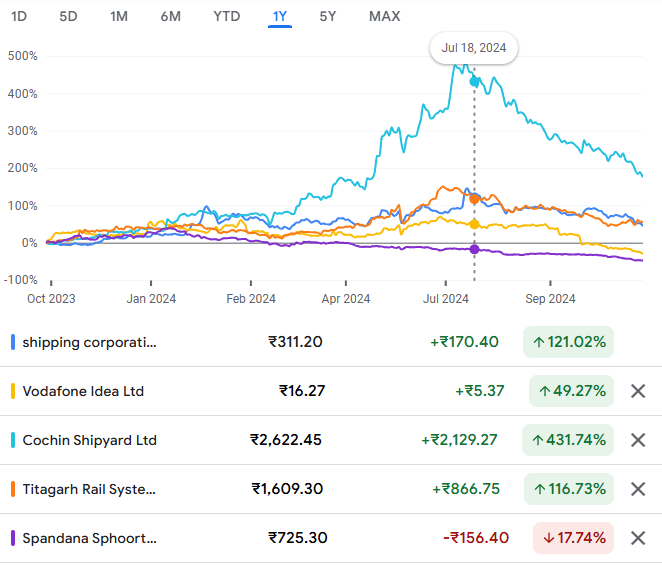Click the Cochin Shipyard chart point on Jul 18

pos(474,81)
